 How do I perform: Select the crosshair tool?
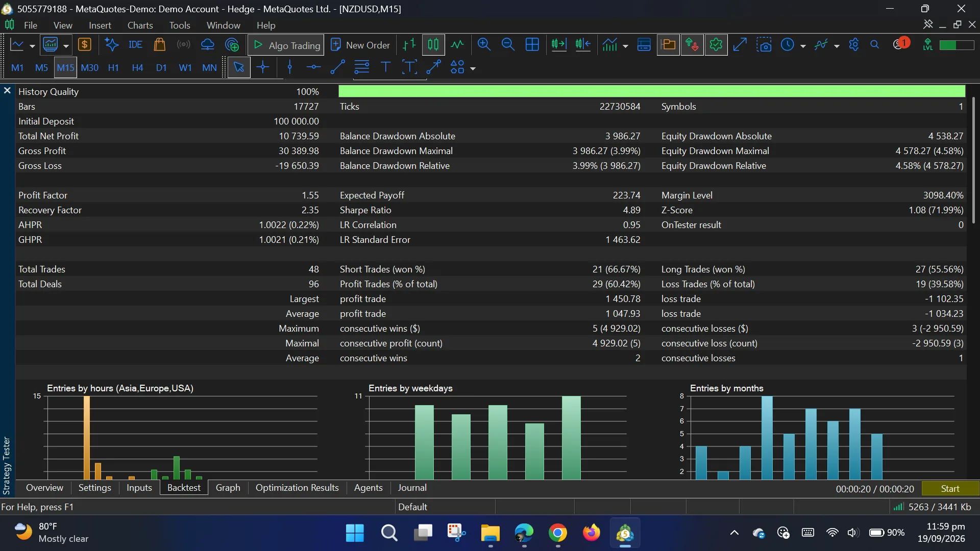click(263, 67)
